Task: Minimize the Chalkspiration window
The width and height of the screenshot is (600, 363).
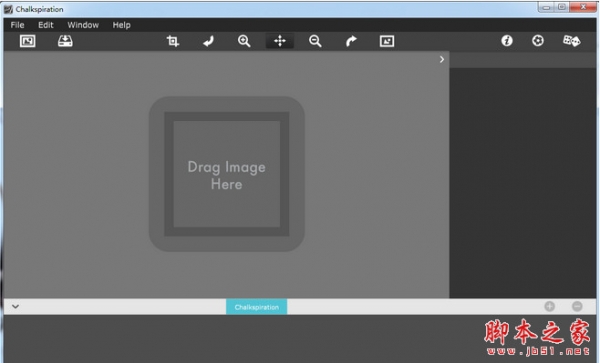Action: 546,7
